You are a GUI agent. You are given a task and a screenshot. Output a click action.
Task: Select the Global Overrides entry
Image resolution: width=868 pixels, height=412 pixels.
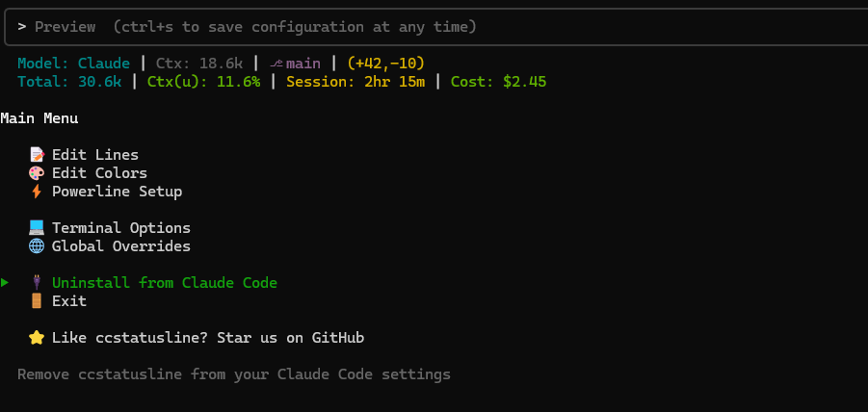[121, 246]
